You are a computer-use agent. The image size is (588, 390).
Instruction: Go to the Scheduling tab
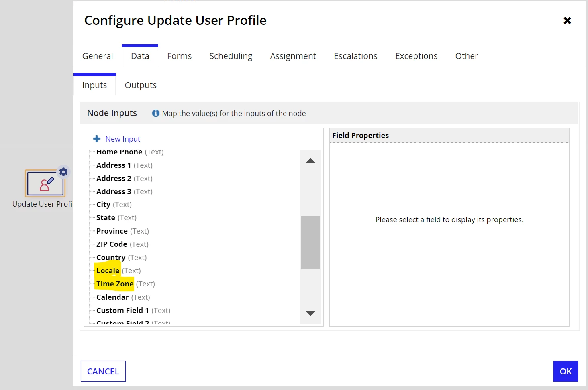click(231, 56)
